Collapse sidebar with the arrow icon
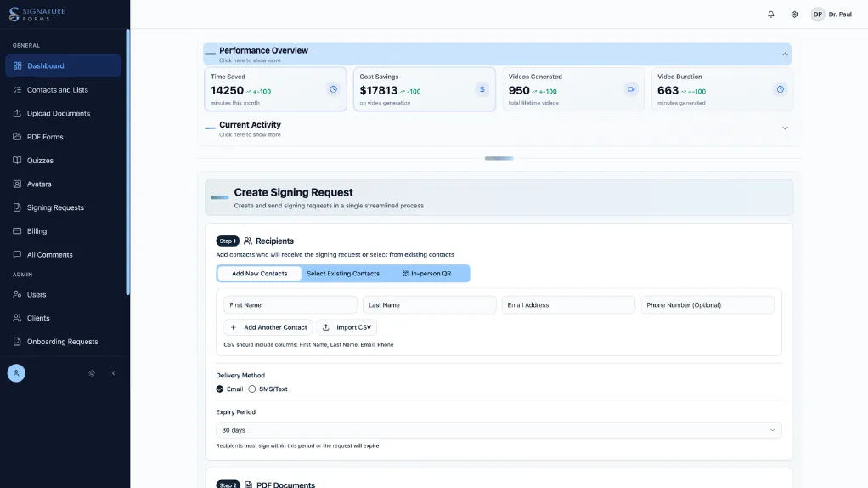 pos(114,373)
